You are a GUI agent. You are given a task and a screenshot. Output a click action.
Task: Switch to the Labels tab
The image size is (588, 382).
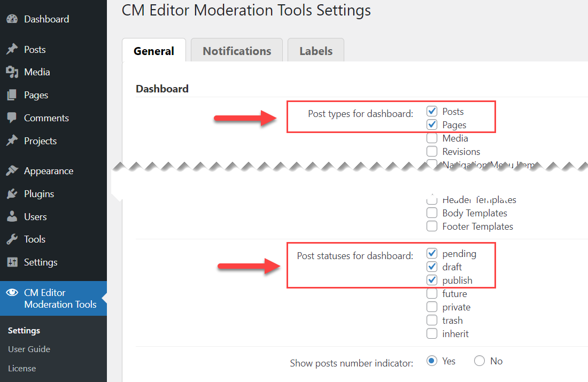pyautogui.click(x=316, y=51)
